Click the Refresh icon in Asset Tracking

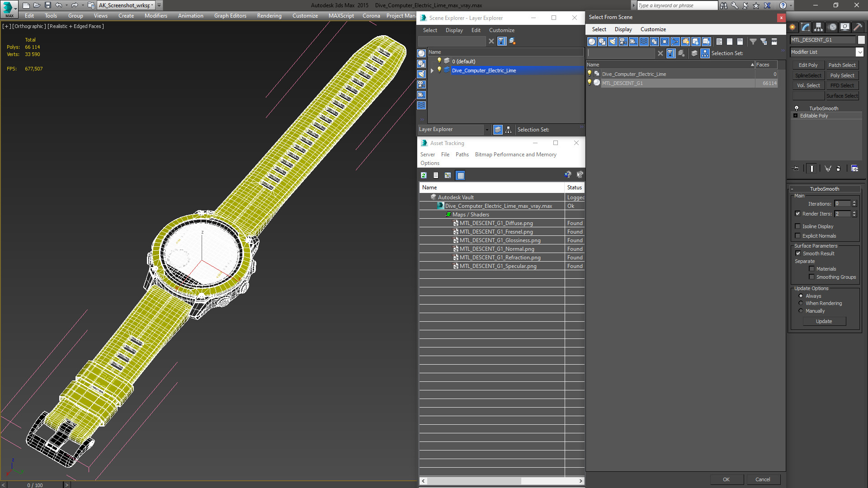tap(424, 175)
